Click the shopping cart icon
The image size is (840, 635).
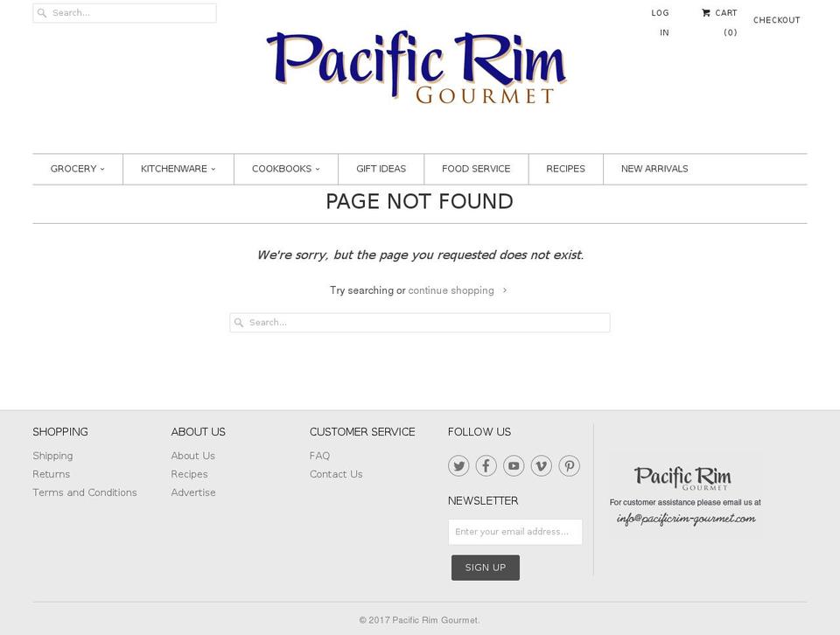[706, 13]
